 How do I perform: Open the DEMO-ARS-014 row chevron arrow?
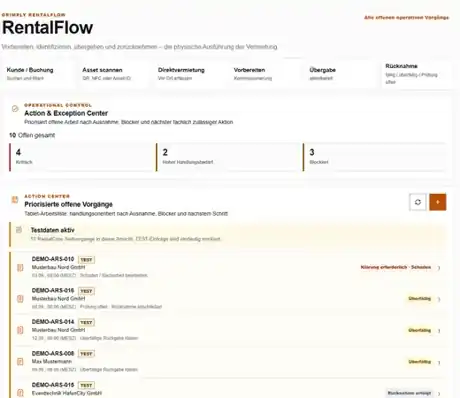point(439,331)
